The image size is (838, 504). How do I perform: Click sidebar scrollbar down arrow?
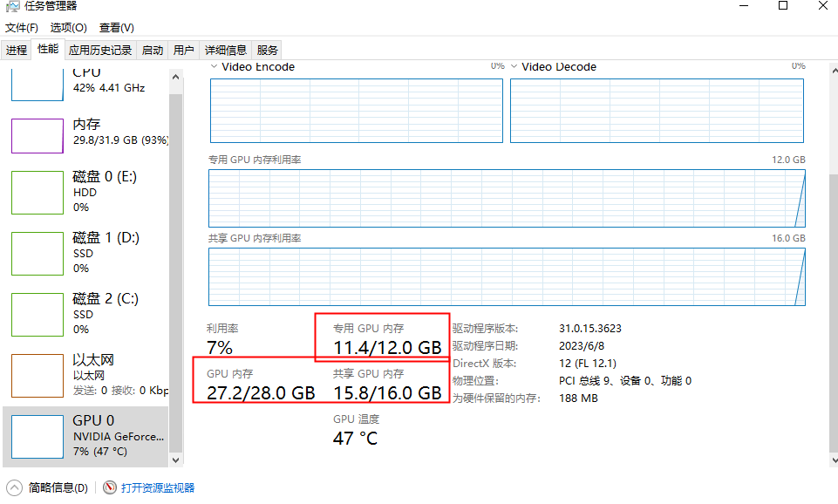(x=175, y=460)
